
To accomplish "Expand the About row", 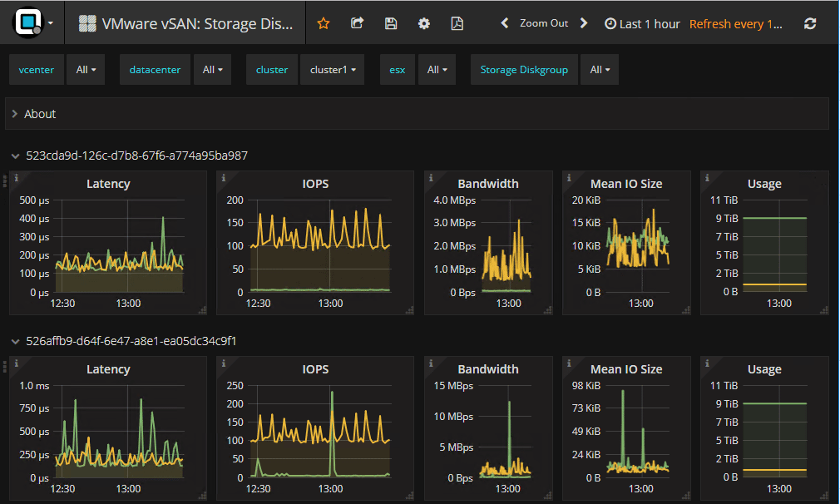I will click(x=40, y=114).
